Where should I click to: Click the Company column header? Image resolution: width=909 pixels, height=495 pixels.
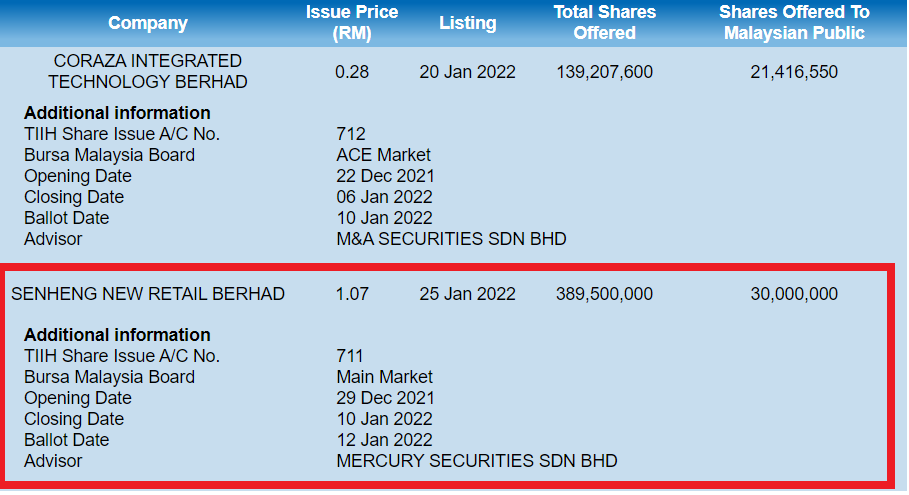[148, 23]
